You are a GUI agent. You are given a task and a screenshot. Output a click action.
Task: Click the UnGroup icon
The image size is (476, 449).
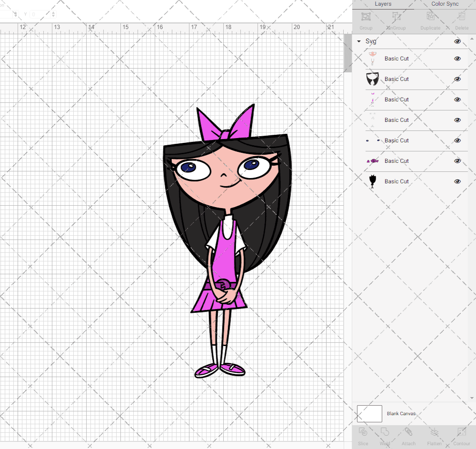(x=396, y=16)
